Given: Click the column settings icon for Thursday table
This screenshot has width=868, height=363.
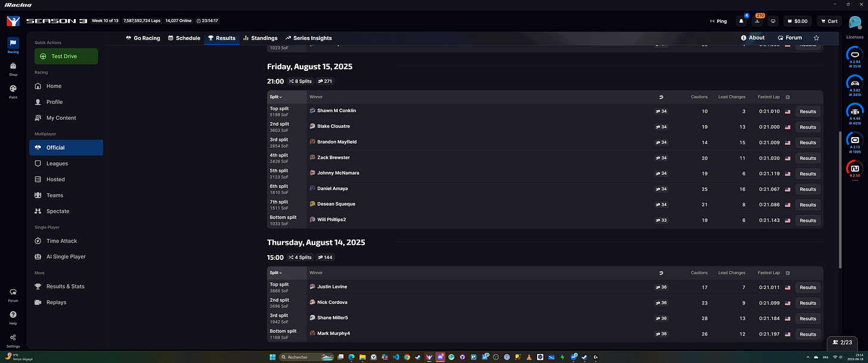Looking at the screenshot, I should 788,272.
